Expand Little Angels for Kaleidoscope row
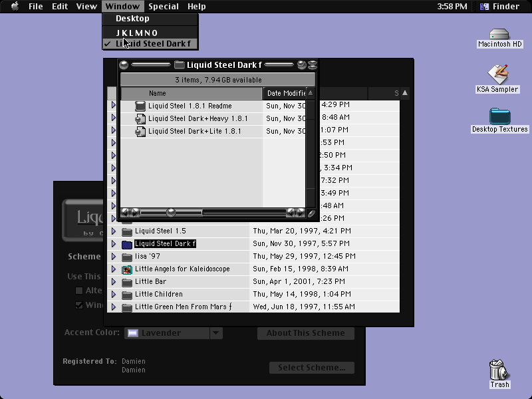This screenshot has width=532, height=399. [114, 269]
